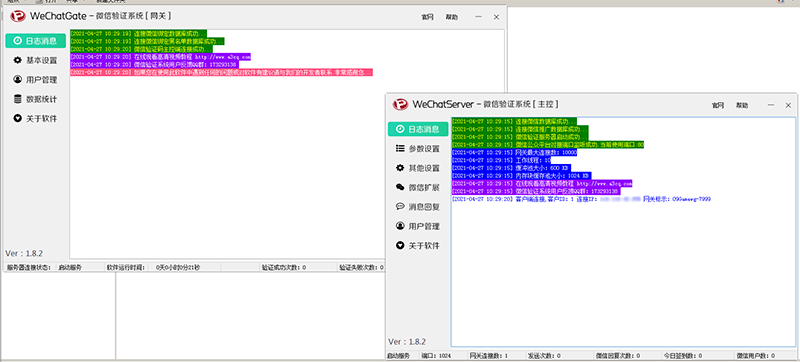Click the 工作线程 log line in WeChatServer
Screen dimensions: 800x362
[501, 160]
